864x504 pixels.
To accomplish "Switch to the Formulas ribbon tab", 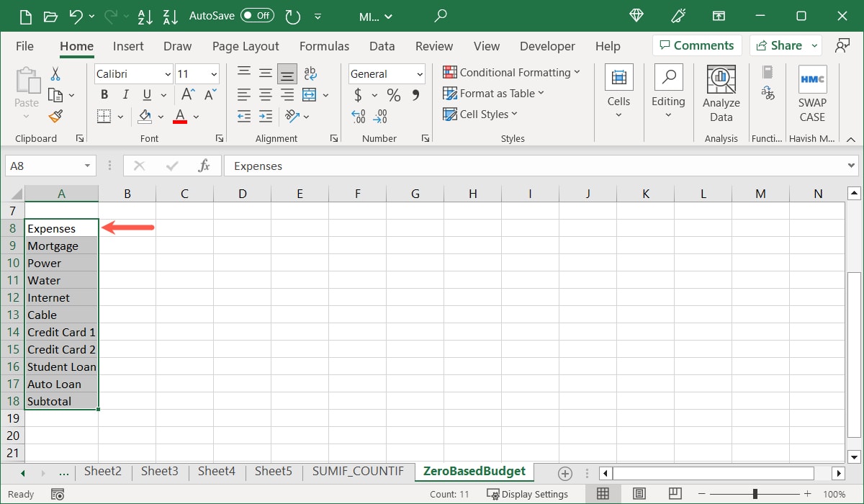I will [x=324, y=45].
